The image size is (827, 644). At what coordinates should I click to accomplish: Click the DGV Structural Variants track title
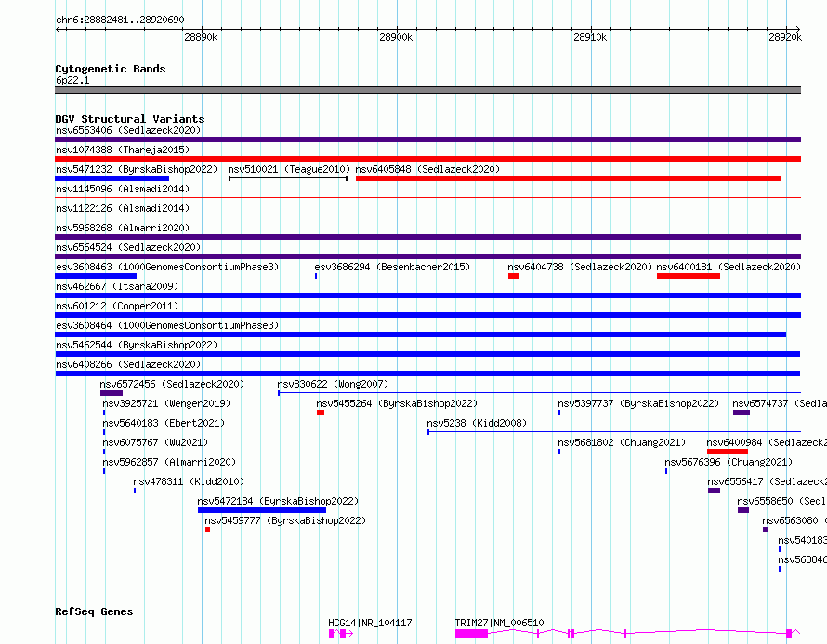tap(130, 119)
